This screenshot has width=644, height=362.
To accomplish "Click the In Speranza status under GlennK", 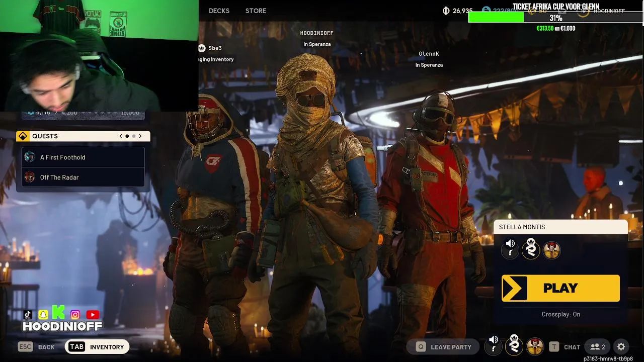I will click(x=429, y=65).
